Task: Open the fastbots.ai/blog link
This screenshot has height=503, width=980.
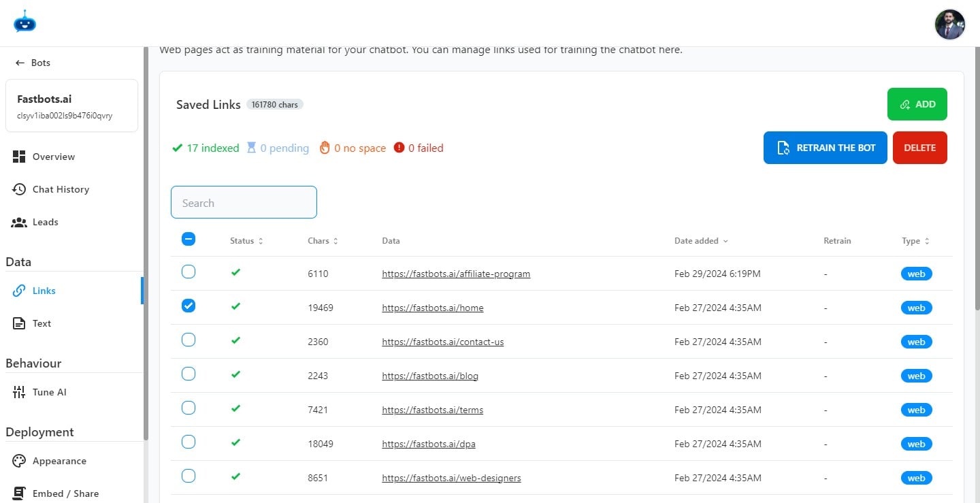Action: click(x=430, y=375)
